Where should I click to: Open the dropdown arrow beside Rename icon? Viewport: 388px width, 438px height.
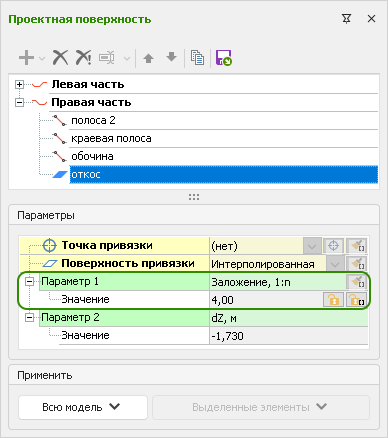[x=127, y=59]
